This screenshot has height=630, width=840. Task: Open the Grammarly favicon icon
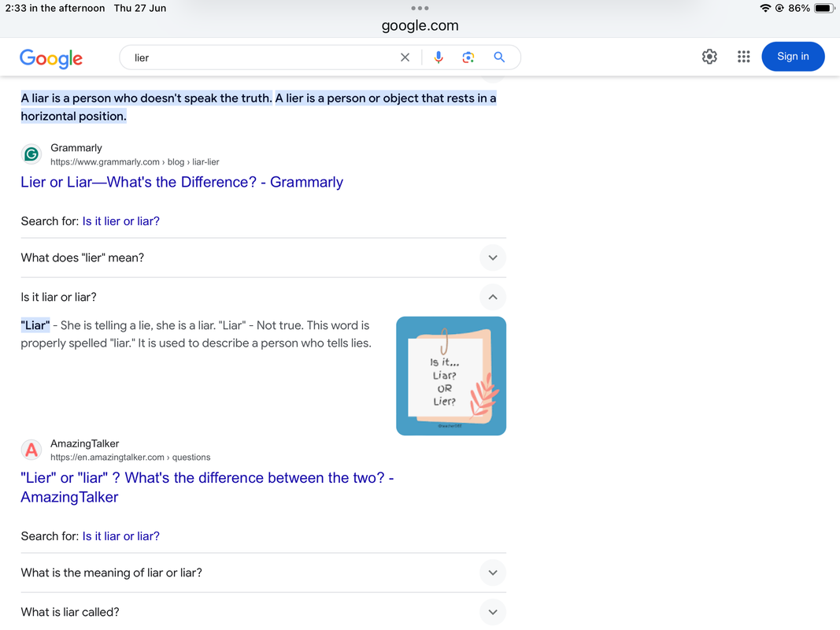31,154
